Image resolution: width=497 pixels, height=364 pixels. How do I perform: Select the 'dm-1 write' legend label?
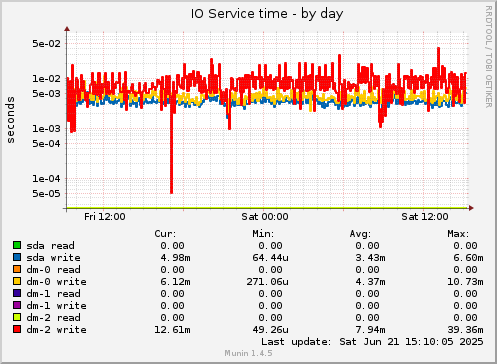point(56,306)
